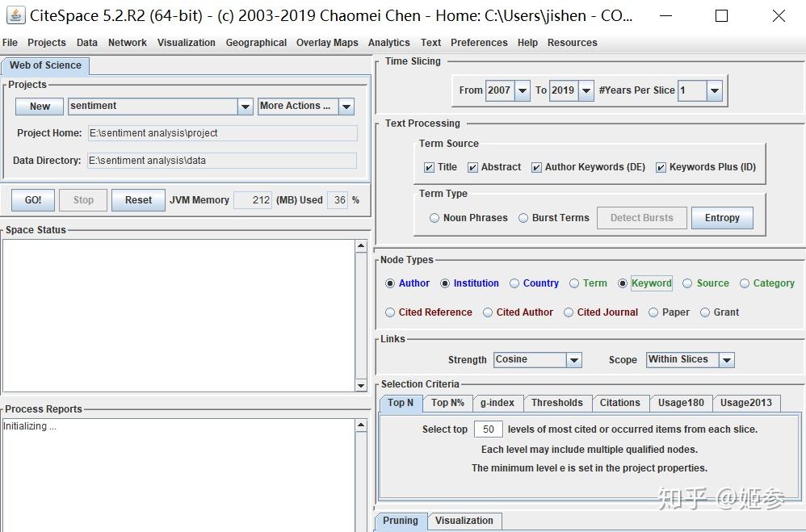The height and width of the screenshot is (532, 806).
Task: Toggle the Abstract term source checkbox
Action: tap(473, 167)
